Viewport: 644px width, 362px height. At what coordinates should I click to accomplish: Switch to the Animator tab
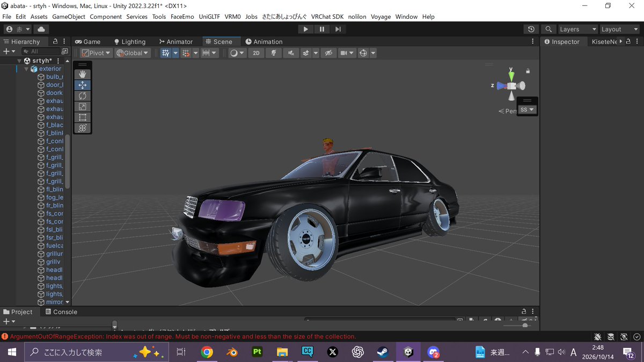point(175,41)
